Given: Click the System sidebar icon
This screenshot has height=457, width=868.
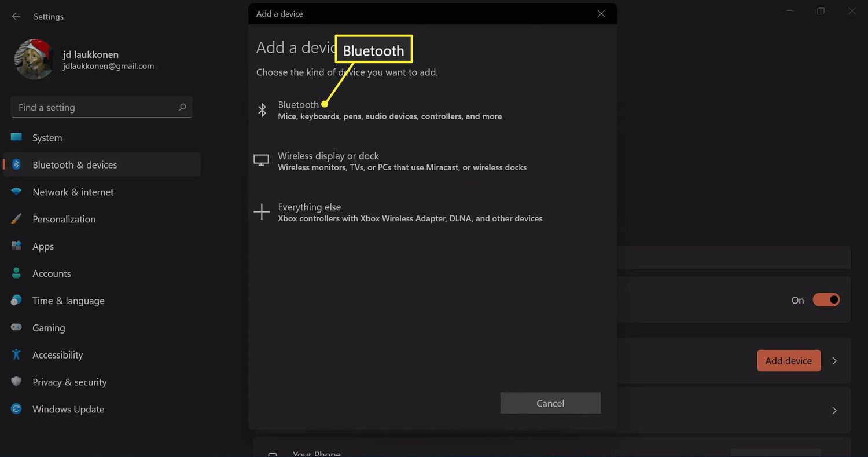Looking at the screenshot, I should pyautogui.click(x=16, y=138).
